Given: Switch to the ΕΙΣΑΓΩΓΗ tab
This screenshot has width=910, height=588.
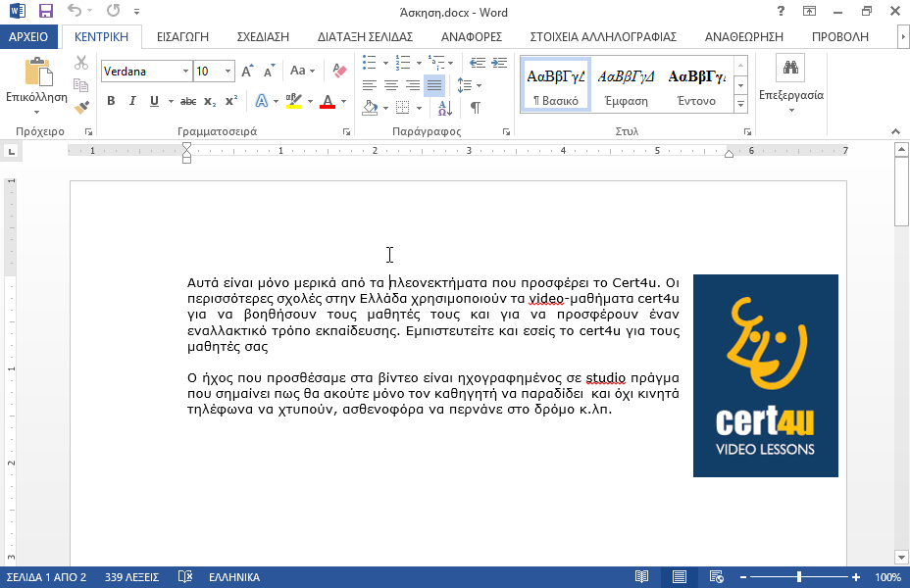Looking at the screenshot, I should (182, 36).
